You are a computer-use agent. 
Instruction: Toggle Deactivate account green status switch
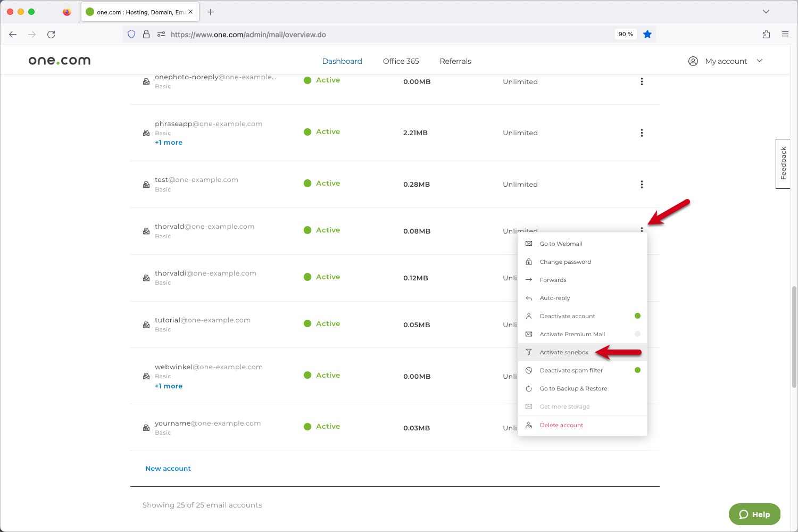point(637,316)
